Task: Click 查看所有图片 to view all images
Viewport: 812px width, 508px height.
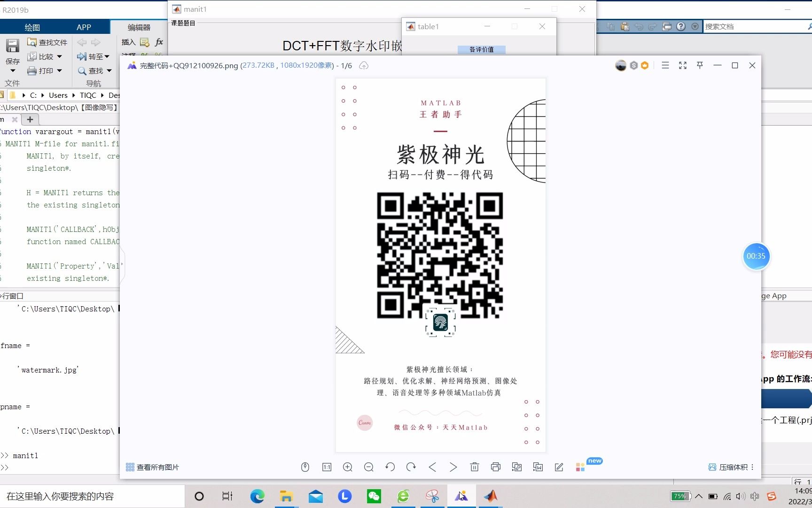Action: [153, 467]
